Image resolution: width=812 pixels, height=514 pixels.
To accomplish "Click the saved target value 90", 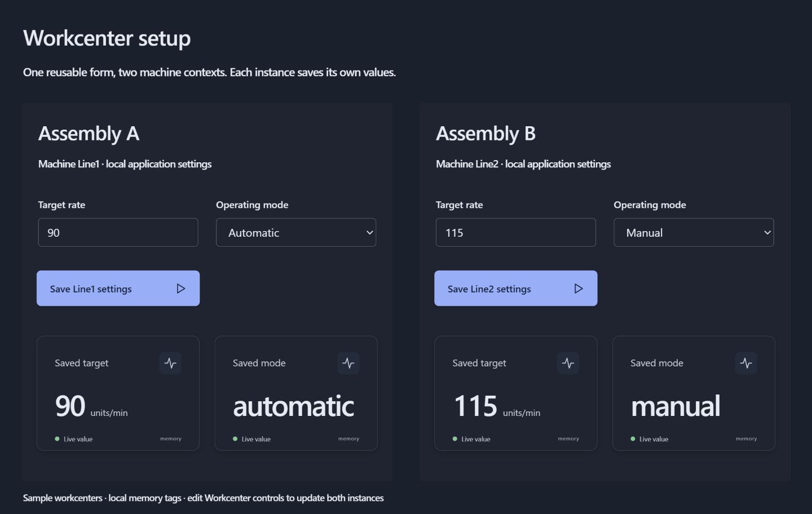I will (70, 406).
